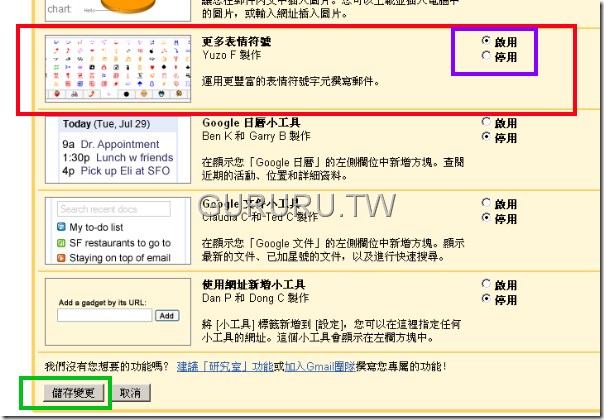This screenshot has height=420, width=604.
Task: Click the Google 日曆小工具 title text
Action: (x=251, y=123)
